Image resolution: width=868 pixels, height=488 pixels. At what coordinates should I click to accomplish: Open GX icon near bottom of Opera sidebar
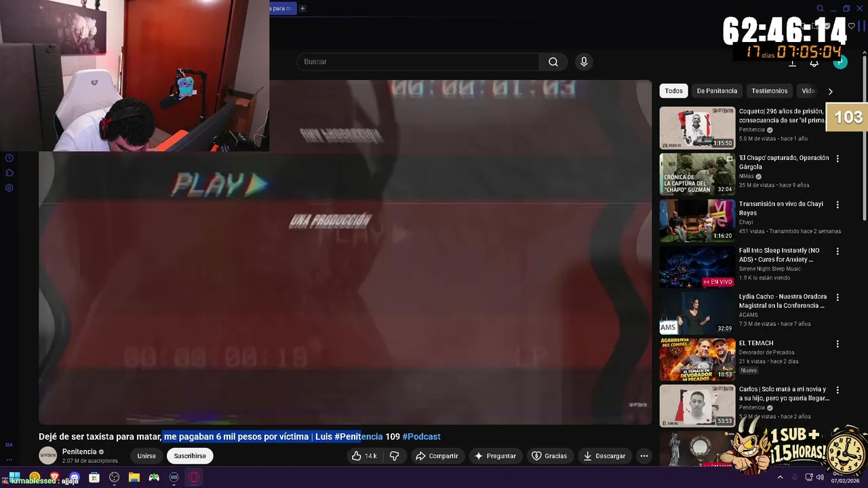[x=9, y=445]
